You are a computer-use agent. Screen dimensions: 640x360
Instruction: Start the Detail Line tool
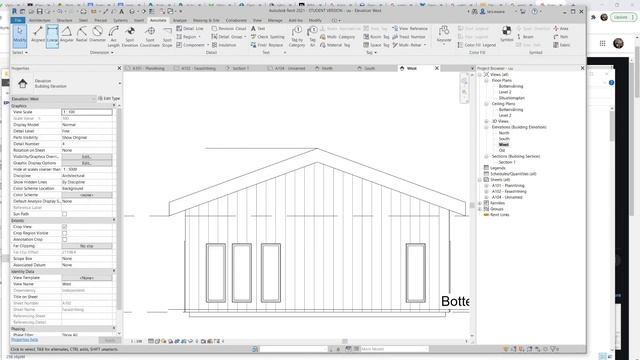[x=190, y=29]
